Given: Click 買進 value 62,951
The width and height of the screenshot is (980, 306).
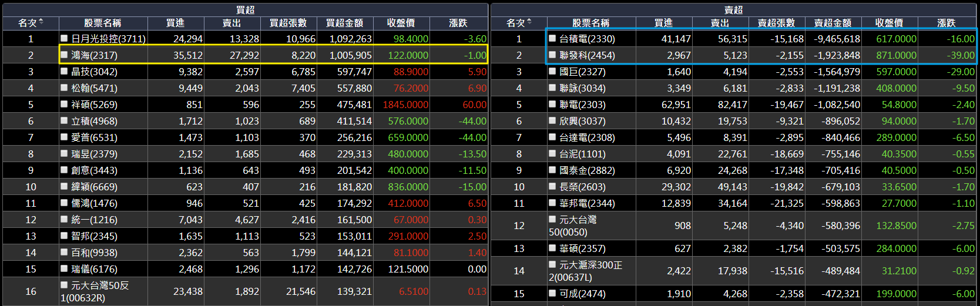Looking at the screenshot, I should pos(676,105).
